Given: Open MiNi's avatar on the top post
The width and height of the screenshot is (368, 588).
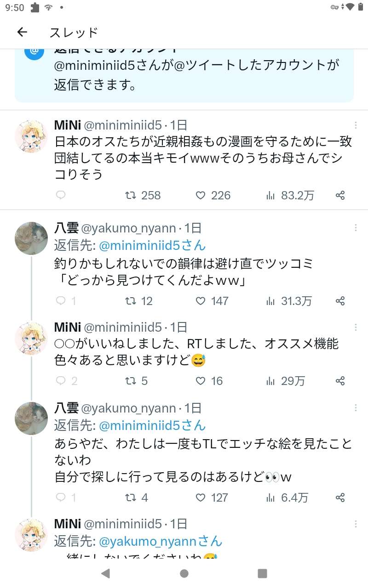Looking at the screenshot, I should click(31, 136).
